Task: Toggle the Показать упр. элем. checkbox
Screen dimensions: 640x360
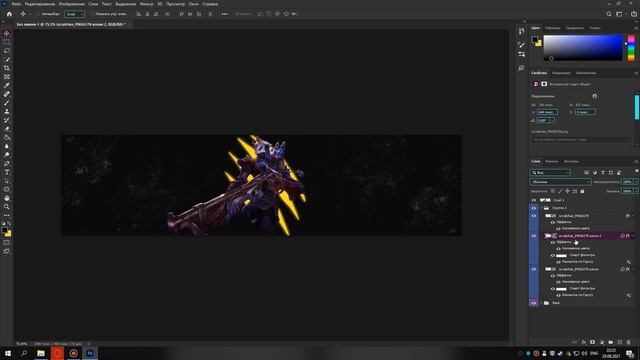Action: 92,14
